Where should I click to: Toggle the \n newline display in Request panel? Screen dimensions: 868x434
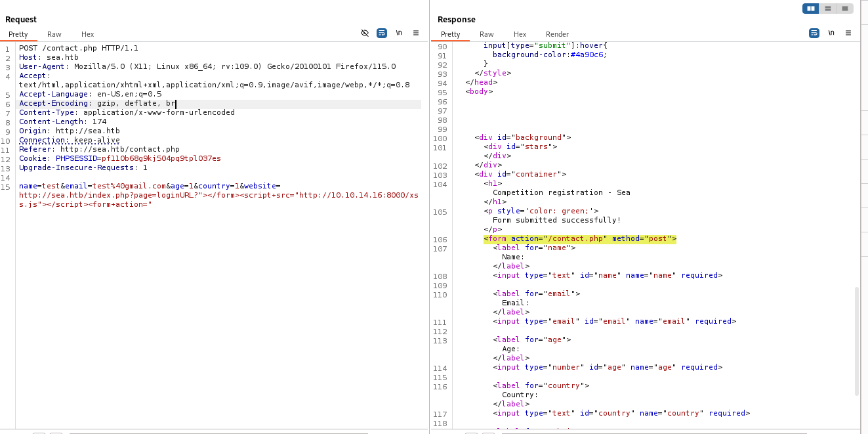(399, 33)
